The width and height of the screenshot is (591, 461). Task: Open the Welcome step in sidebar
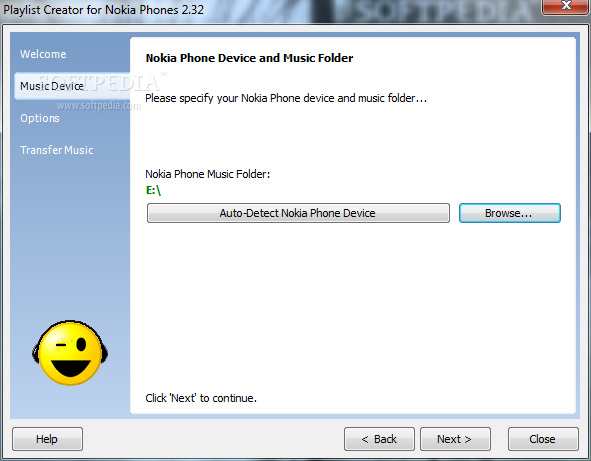(43, 54)
